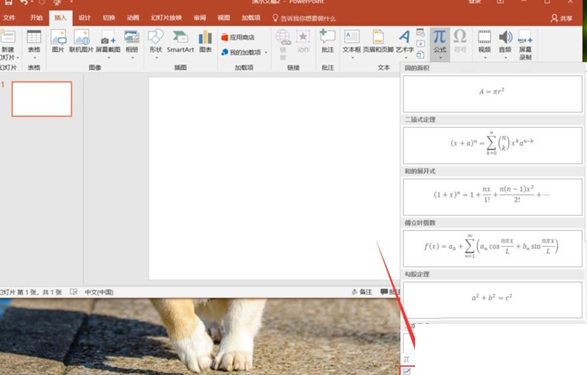Insert the binomial theorem equation
This screenshot has width=587, height=375.
pos(492,145)
